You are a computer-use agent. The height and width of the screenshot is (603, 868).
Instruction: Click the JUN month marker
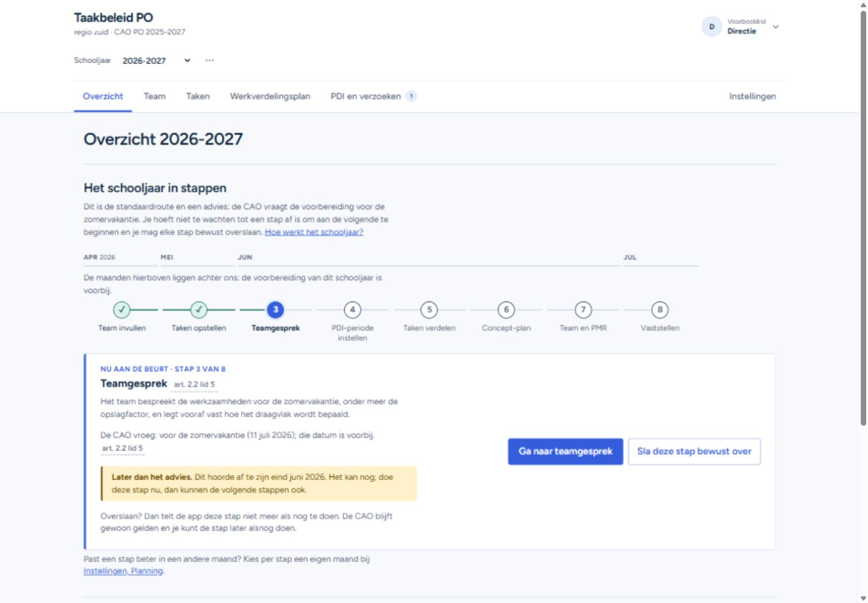point(245,258)
